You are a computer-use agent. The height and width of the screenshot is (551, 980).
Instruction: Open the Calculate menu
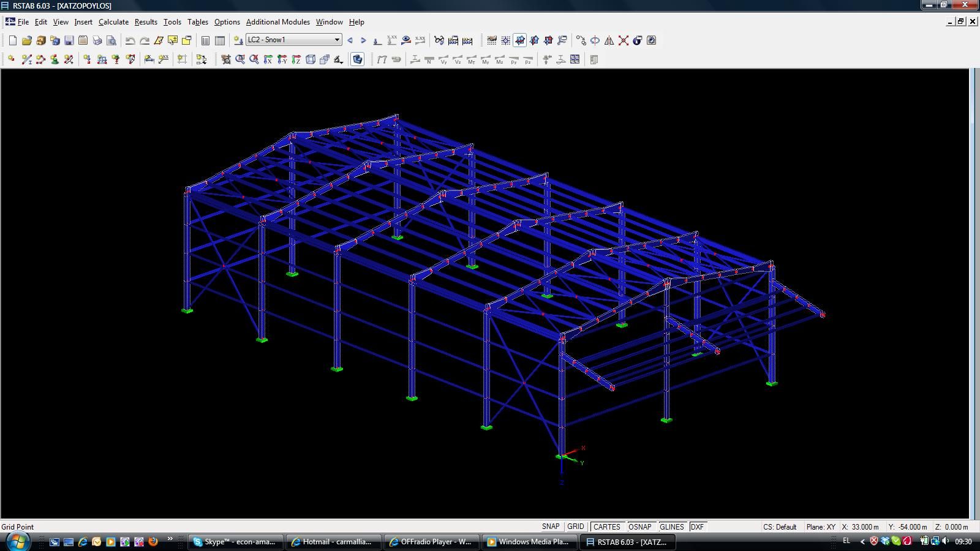click(x=113, y=21)
